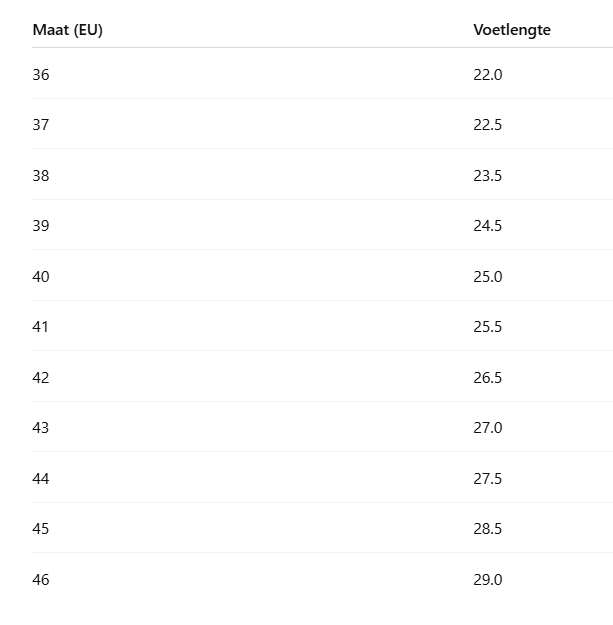Select the size 36 cell
The image size is (613, 625).
pyautogui.click(x=41, y=75)
